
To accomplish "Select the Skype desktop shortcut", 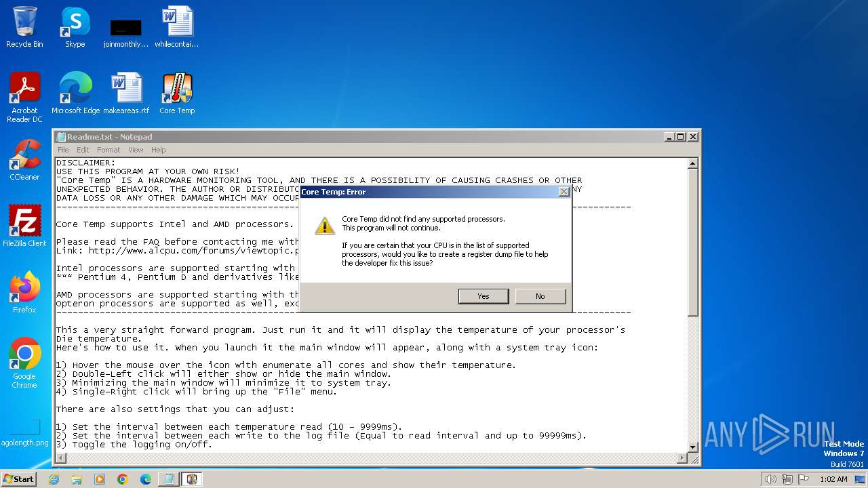I will click(x=75, y=27).
